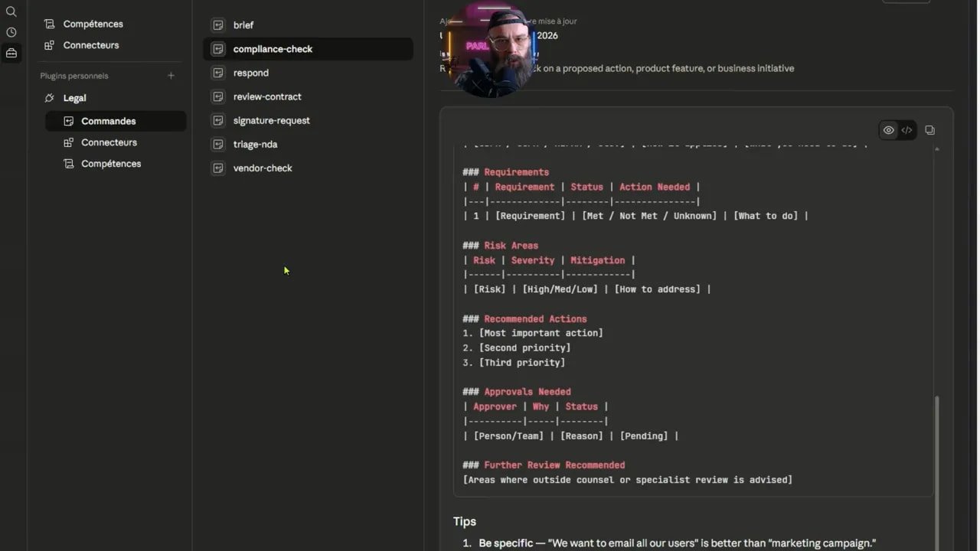
Task: Open the search icon in left rail
Action: (x=11, y=12)
